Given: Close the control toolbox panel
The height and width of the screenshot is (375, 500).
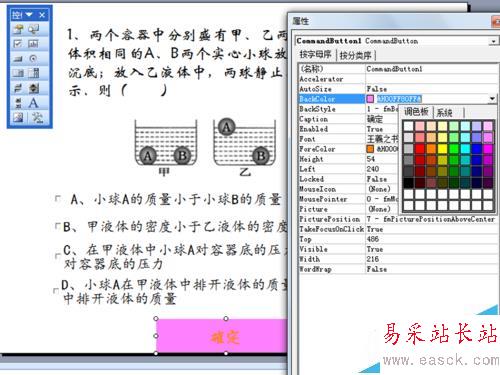Looking at the screenshot, I should (42, 15).
